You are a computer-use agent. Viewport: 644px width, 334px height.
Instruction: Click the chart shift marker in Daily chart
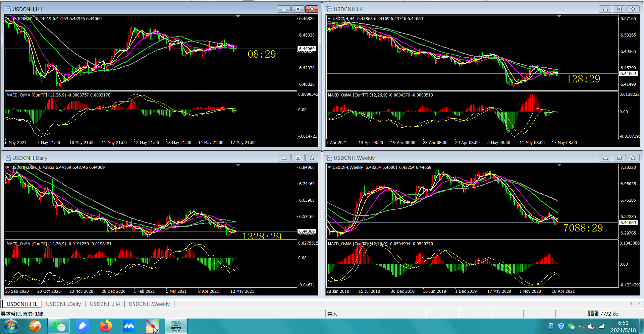(238, 165)
